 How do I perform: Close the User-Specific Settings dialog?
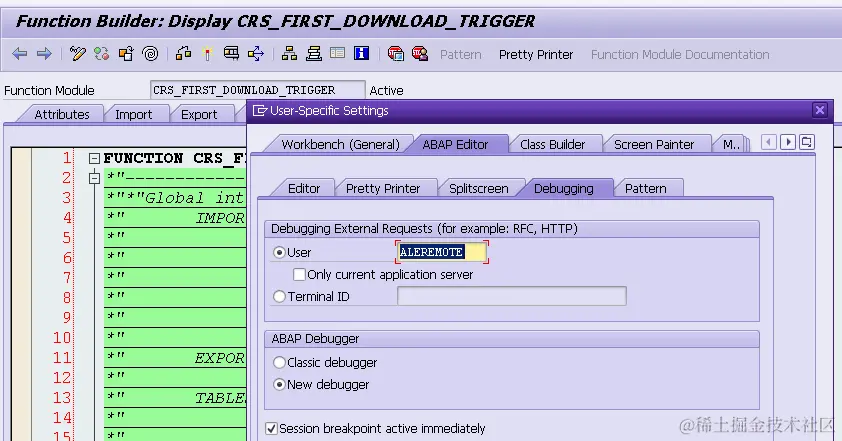pos(819,110)
